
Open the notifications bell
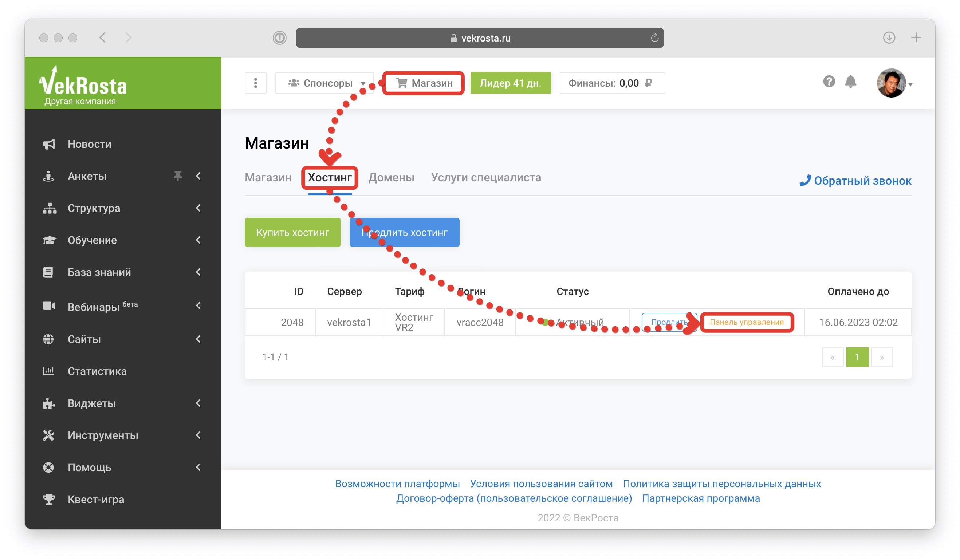[x=850, y=82]
